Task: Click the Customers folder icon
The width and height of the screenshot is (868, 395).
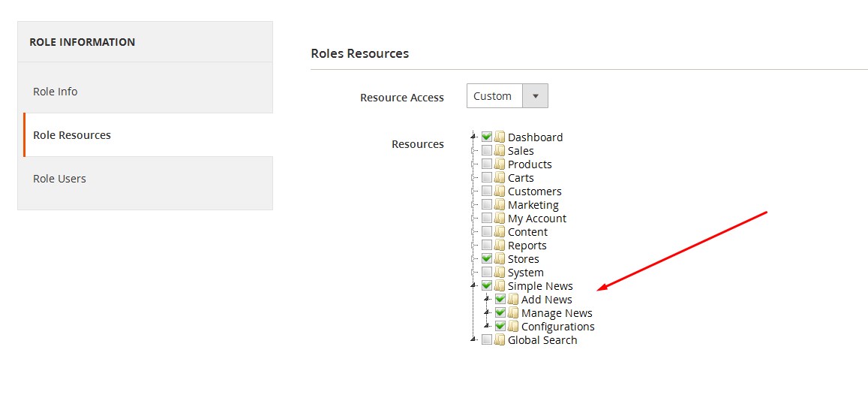Action: pyautogui.click(x=500, y=191)
